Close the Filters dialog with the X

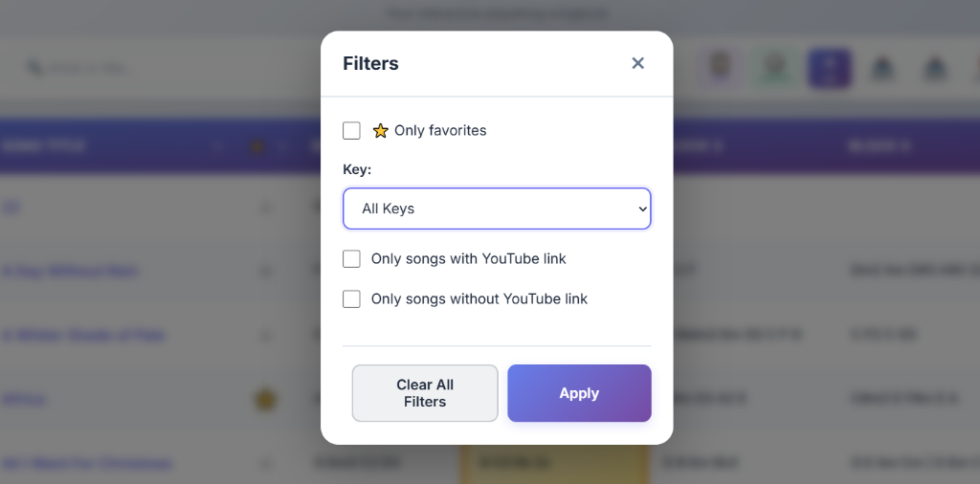pyautogui.click(x=637, y=63)
